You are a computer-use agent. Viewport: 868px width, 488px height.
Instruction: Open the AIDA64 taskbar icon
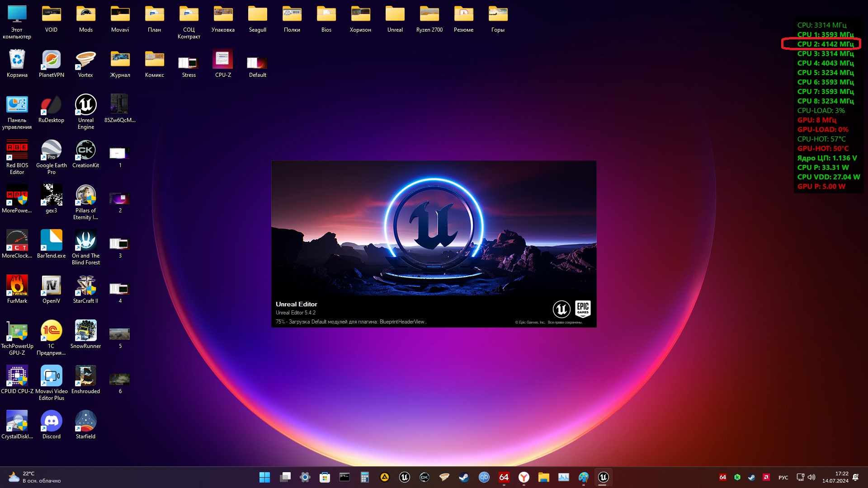pos(504,477)
